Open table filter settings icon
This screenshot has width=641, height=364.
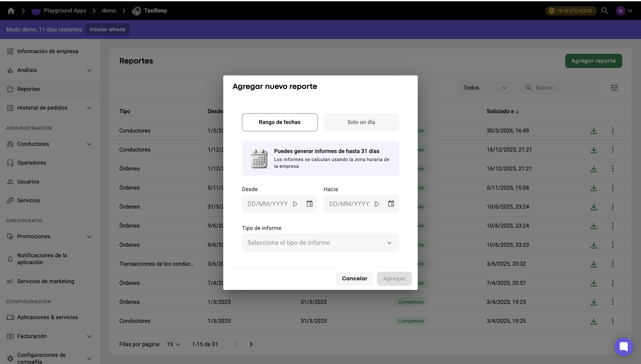pyautogui.click(x=614, y=88)
